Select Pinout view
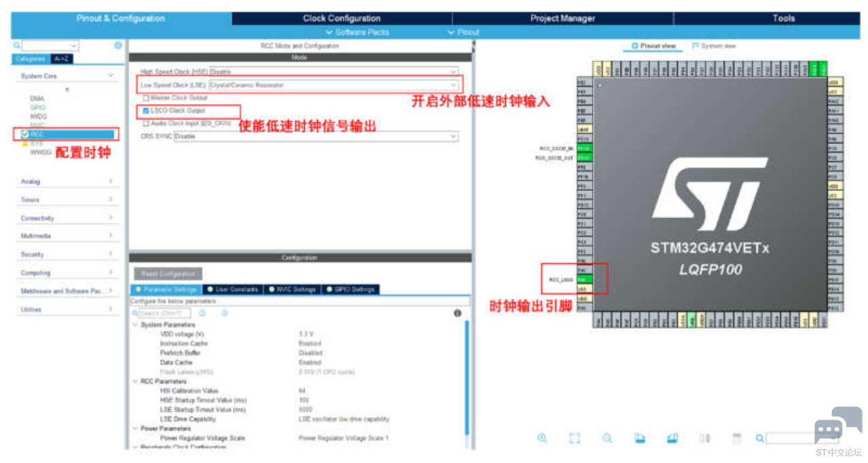The height and width of the screenshot is (463, 868). pyautogui.click(x=654, y=46)
